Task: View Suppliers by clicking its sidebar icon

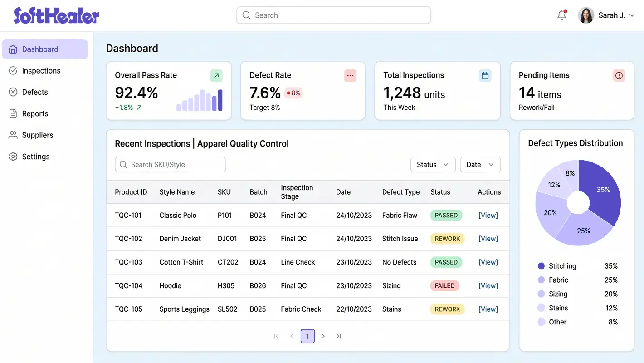Action: [x=13, y=135]
